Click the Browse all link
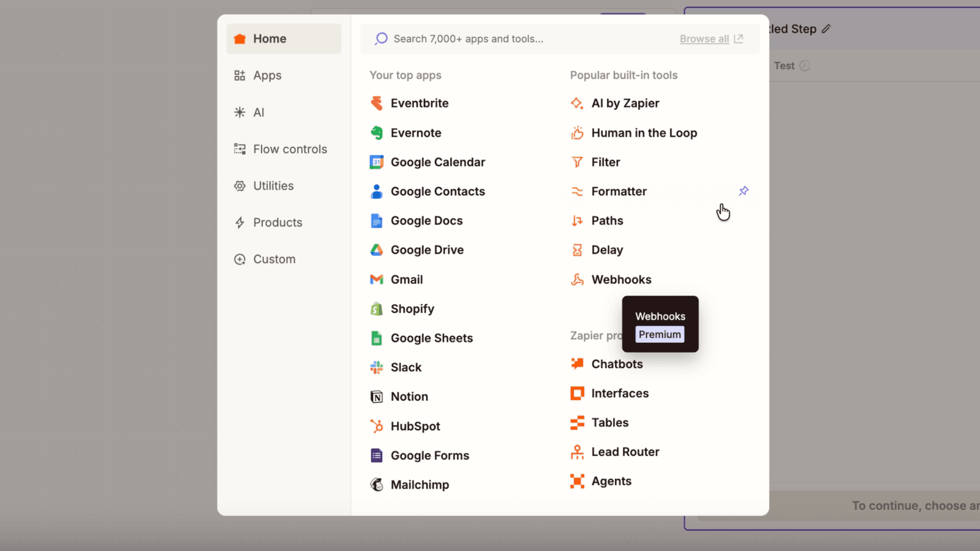 pyautogui.click(x=711, y=39)
